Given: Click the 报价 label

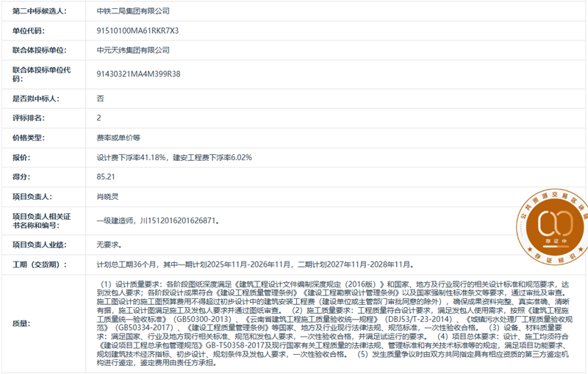Looking at the screenshot, I should click(21, 158).
